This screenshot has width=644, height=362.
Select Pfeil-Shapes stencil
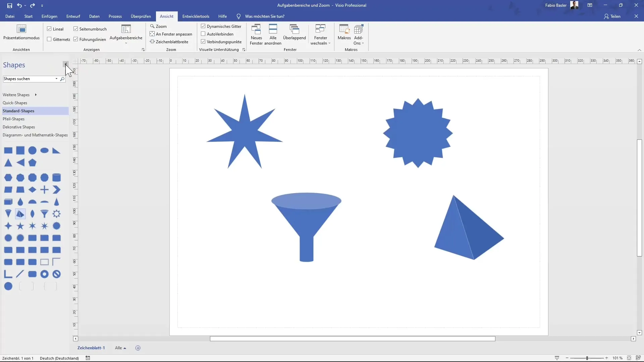(14, 119)
